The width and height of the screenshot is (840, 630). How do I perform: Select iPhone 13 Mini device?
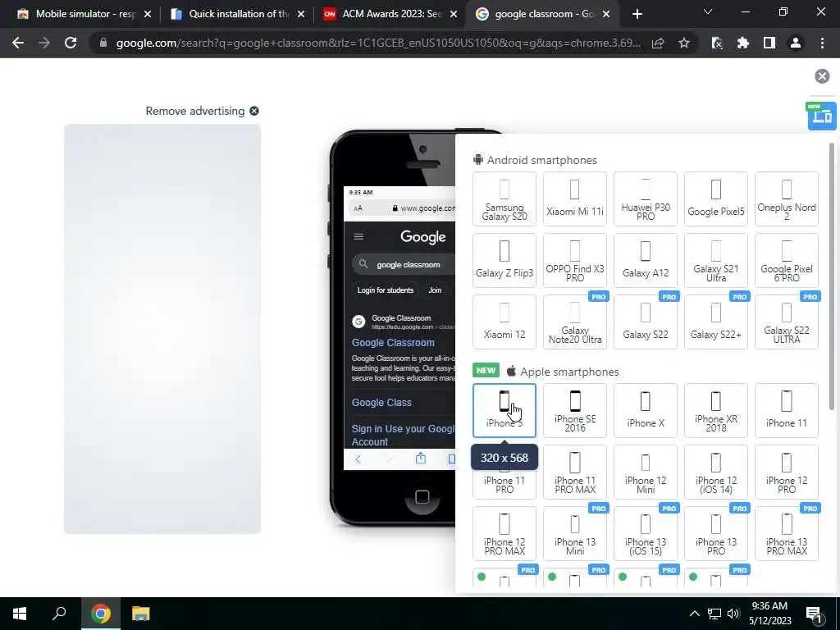[575, 533]
